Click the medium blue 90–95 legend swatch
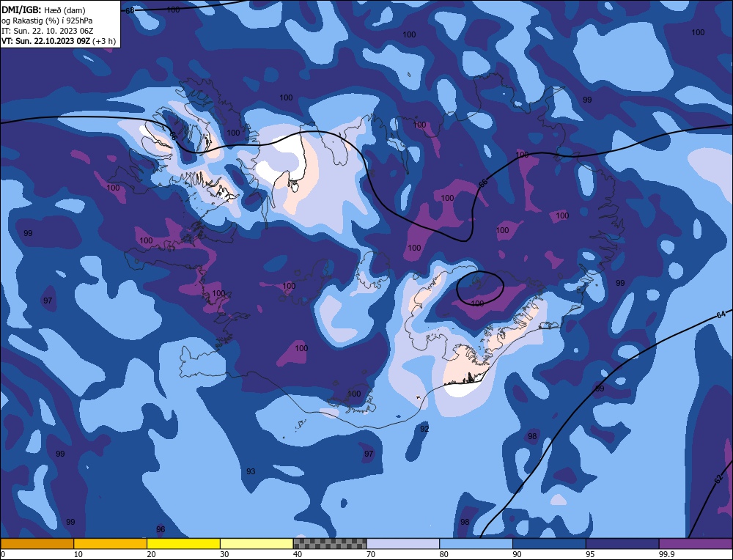 pos(549,543)
